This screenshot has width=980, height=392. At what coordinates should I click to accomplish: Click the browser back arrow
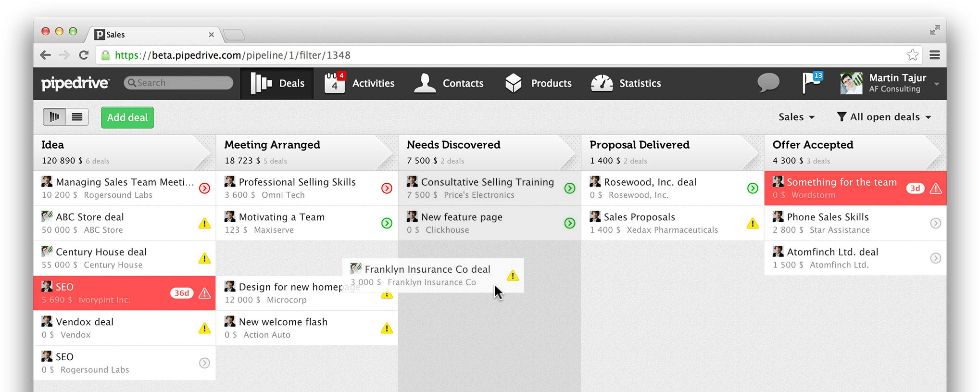tap(46, 55)
